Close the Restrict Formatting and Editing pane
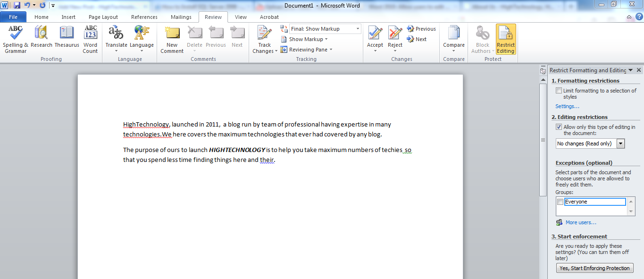 point(639,70)
